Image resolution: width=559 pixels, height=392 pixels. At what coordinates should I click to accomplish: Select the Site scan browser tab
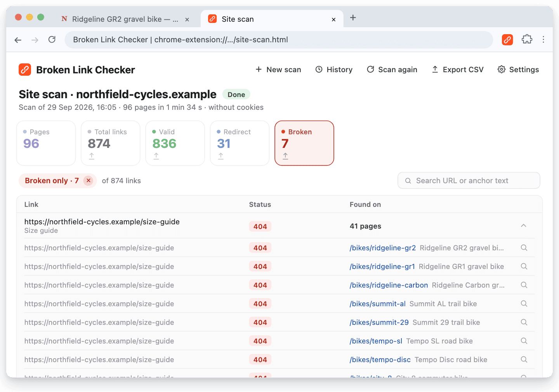(272, 19)
